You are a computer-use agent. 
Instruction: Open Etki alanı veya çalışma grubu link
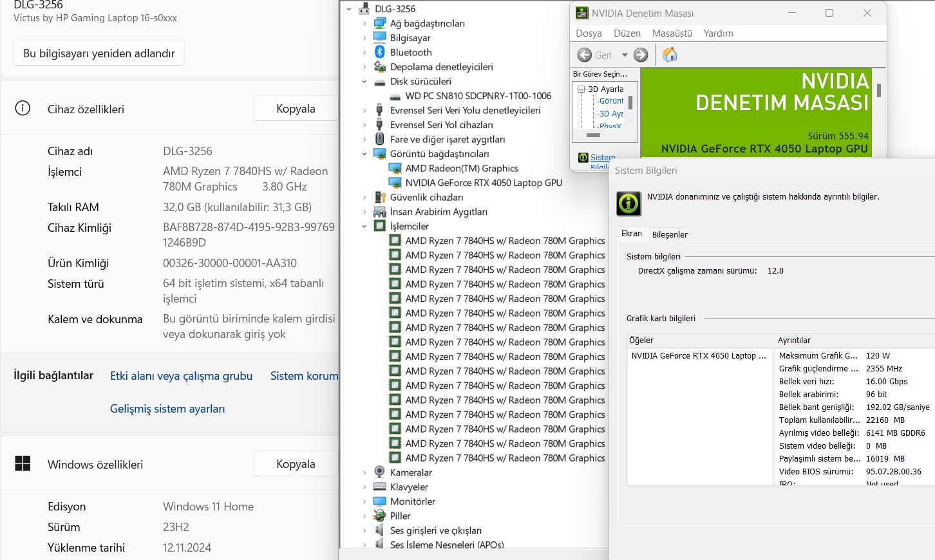coord(181,376)
